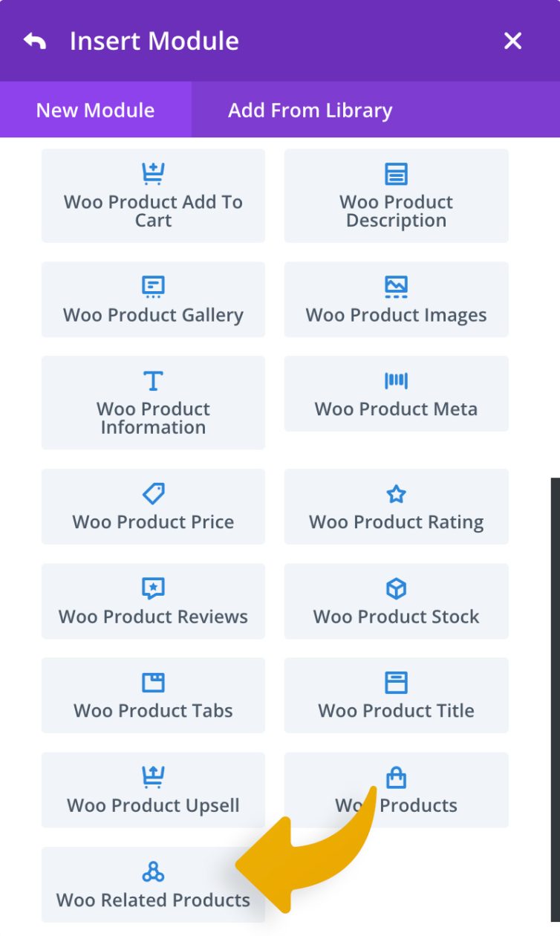Select the Woo Product Title icon
The width and height of the screenshot is (560, 936).
pyautogui.click(x=396, y=682)
